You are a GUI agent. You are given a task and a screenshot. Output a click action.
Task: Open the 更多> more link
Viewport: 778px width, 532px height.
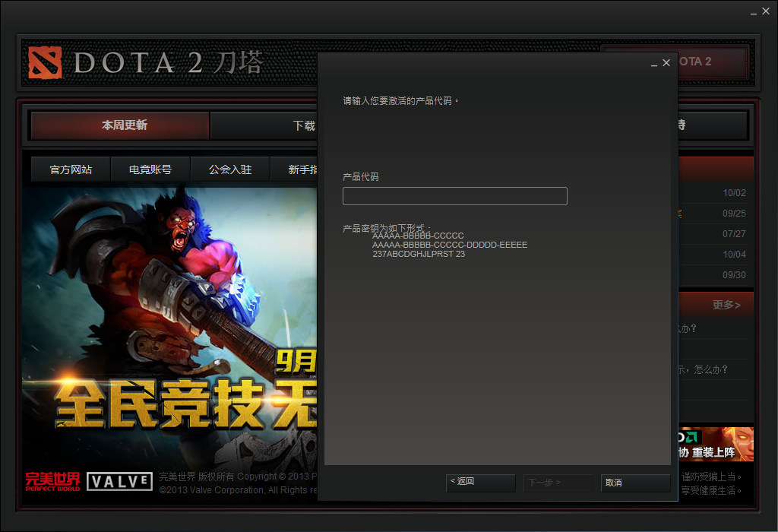(x=726, y=305)
